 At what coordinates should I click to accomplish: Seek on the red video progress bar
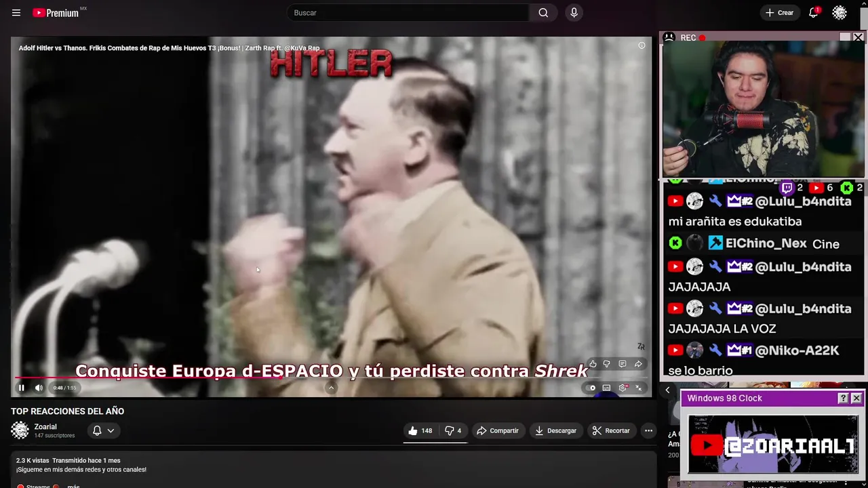331,378
